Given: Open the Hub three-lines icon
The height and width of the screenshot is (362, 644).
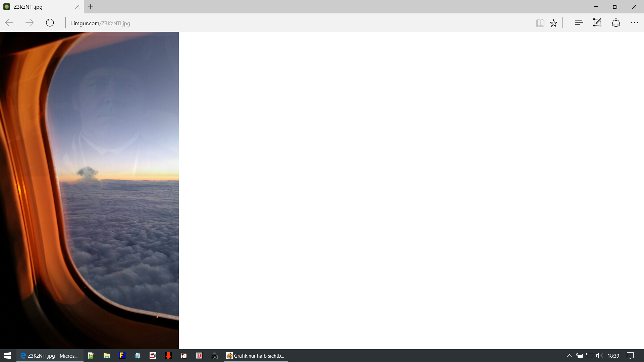Looking at the screenshot, I should 579,23.
